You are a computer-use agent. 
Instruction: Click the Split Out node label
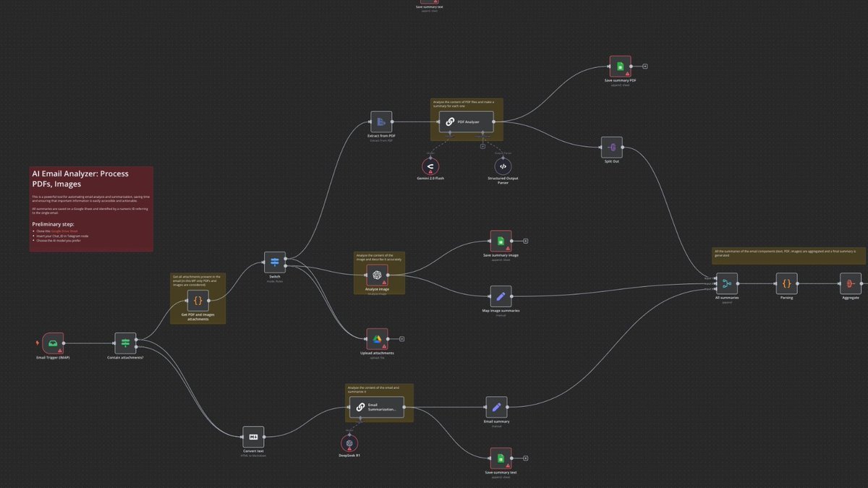611,161
